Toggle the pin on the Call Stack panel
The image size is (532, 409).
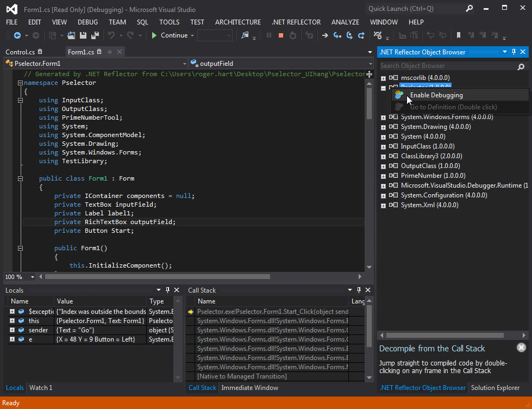(359, 290)
